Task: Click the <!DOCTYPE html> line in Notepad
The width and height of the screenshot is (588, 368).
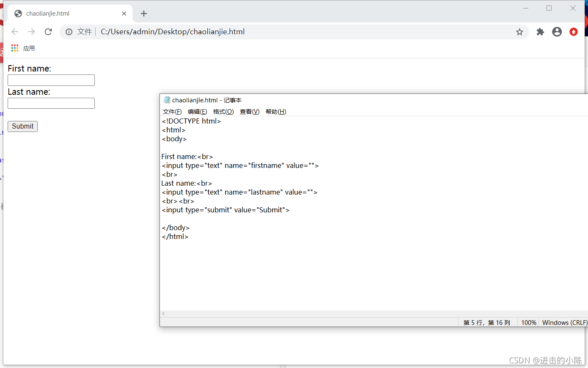Action: 191,121
